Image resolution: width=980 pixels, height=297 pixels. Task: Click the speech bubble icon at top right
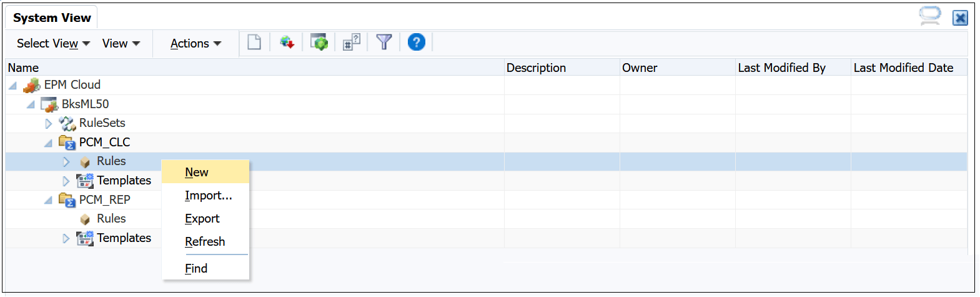pyautogui.click(x=930, y=16)
